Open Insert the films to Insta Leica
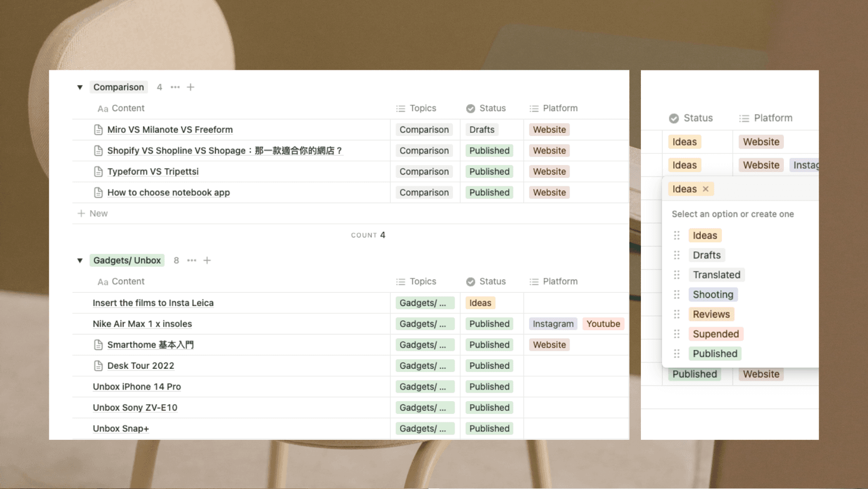 pos(153,303)
